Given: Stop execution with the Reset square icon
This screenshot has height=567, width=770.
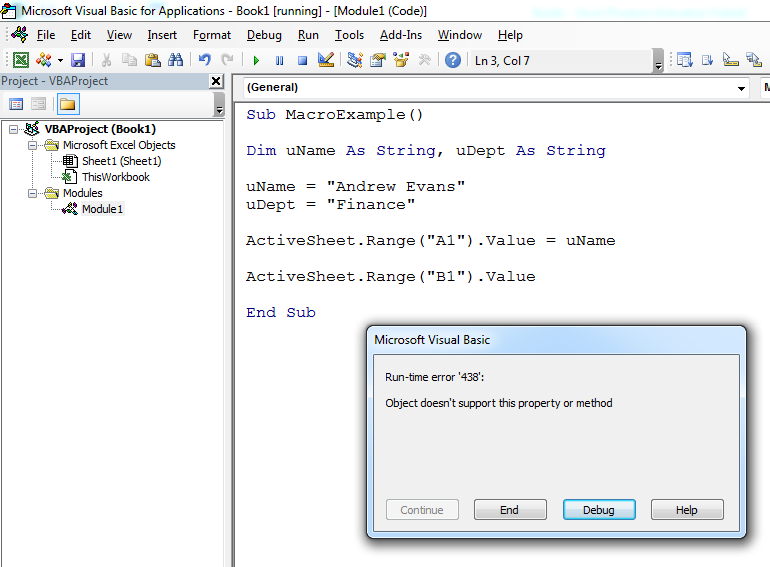Looking at the screenshot, I should point(302,60).
